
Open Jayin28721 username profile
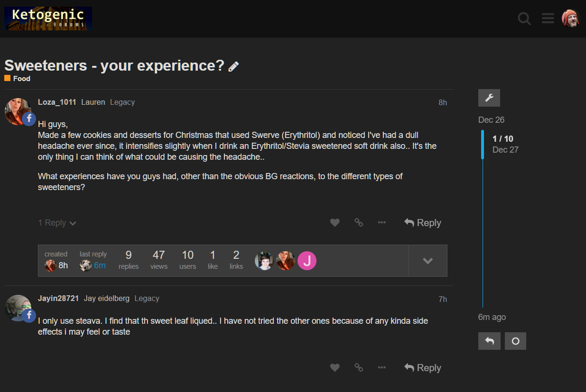[58, 299]
